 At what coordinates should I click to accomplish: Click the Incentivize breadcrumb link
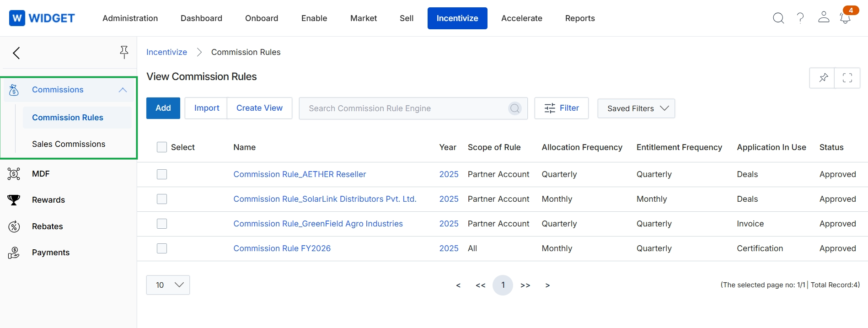click(x=166, y=52)
